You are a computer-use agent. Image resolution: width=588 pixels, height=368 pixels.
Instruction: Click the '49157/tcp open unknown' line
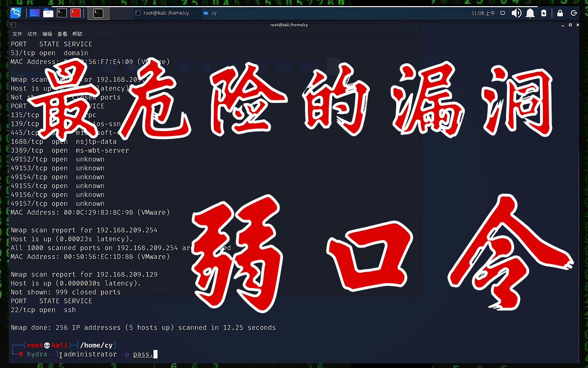click(58, 203)
